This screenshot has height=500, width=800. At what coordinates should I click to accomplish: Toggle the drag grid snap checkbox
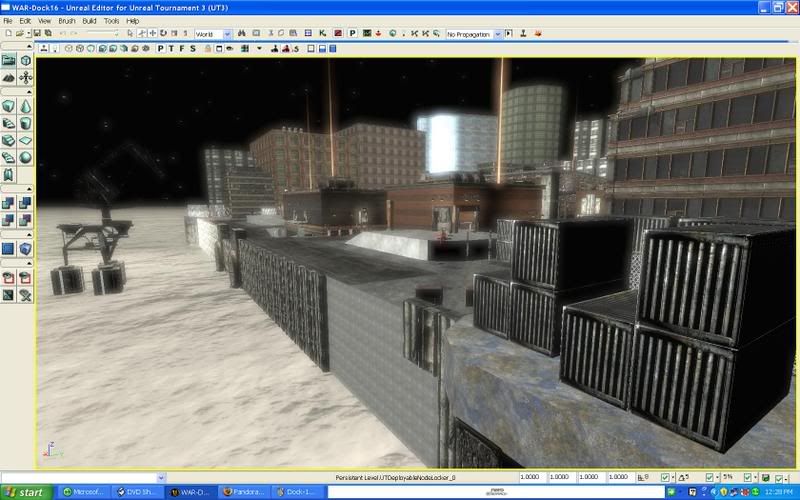coord(665,478)
